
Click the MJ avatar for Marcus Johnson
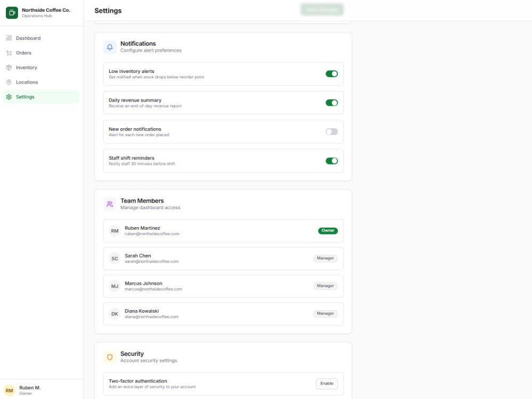[115, 286]
